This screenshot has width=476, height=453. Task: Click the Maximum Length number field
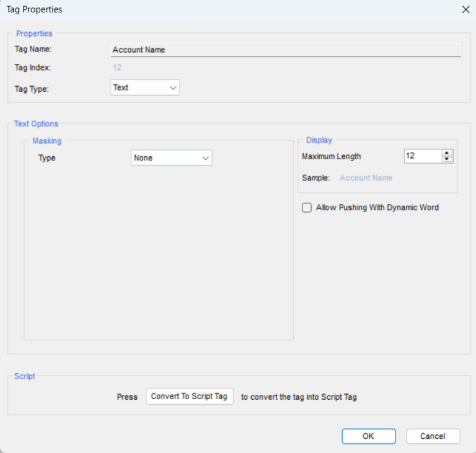421,156
